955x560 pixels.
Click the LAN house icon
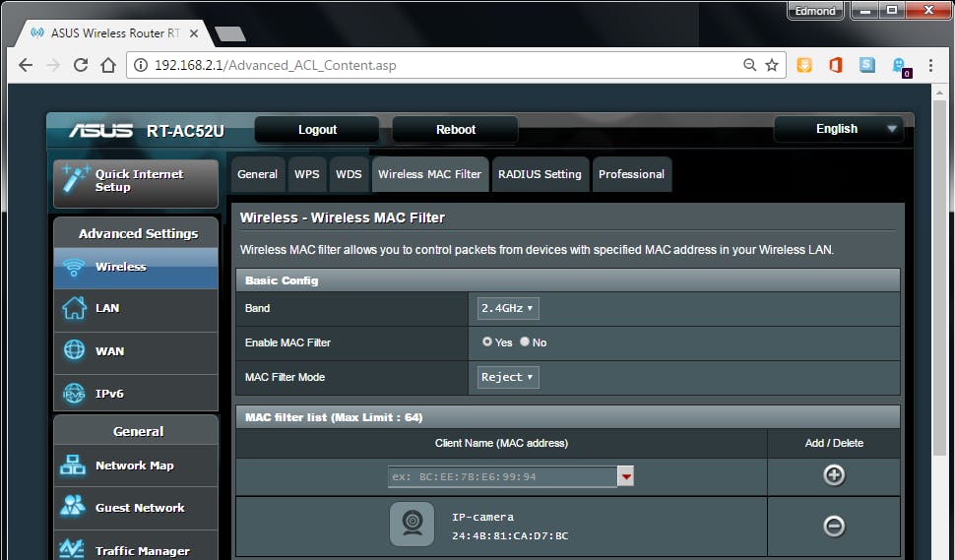point(74,308)
